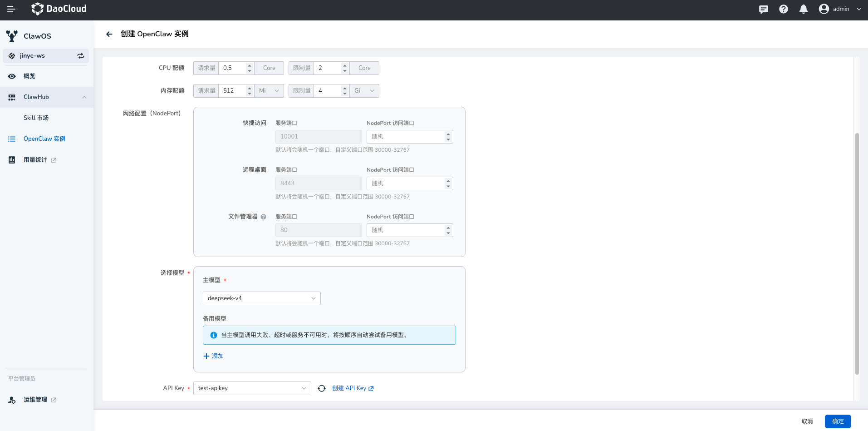The height and width of the screenshot is (431, 868).
Task: Edit the memory request value 512
Action: click(232, 91)
